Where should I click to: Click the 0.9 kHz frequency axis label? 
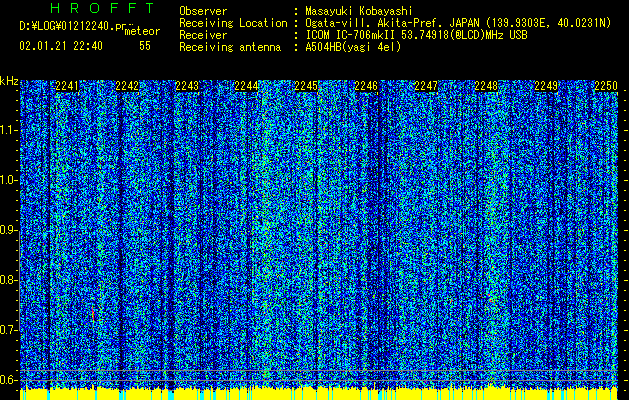coord(8,230)
